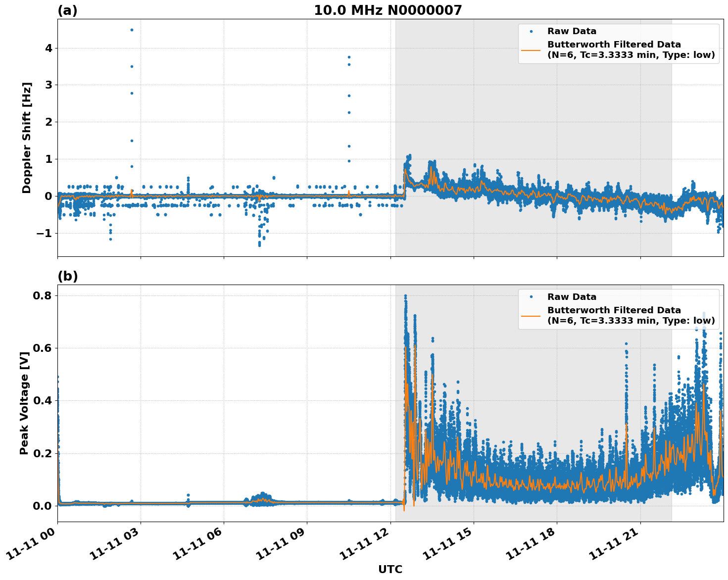Click Butterworth Filtered Data text in bottom legend

(614, 310)
